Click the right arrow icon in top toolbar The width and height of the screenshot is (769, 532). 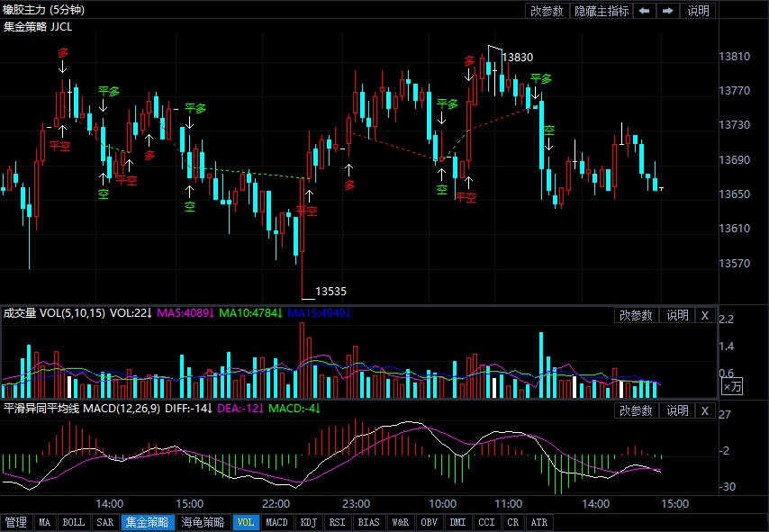667,11
